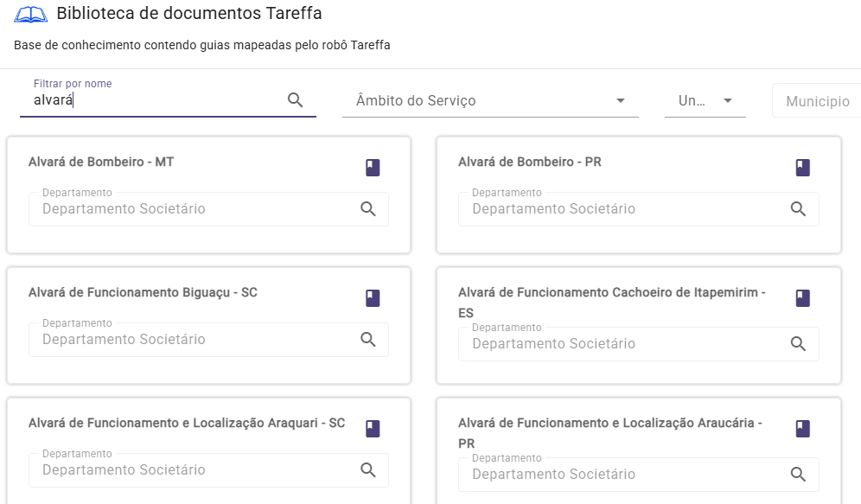Click book icon on Alvará de Funcionamento Biguaçu card
The height and width of the screenshot is (504, 861).
373,298
